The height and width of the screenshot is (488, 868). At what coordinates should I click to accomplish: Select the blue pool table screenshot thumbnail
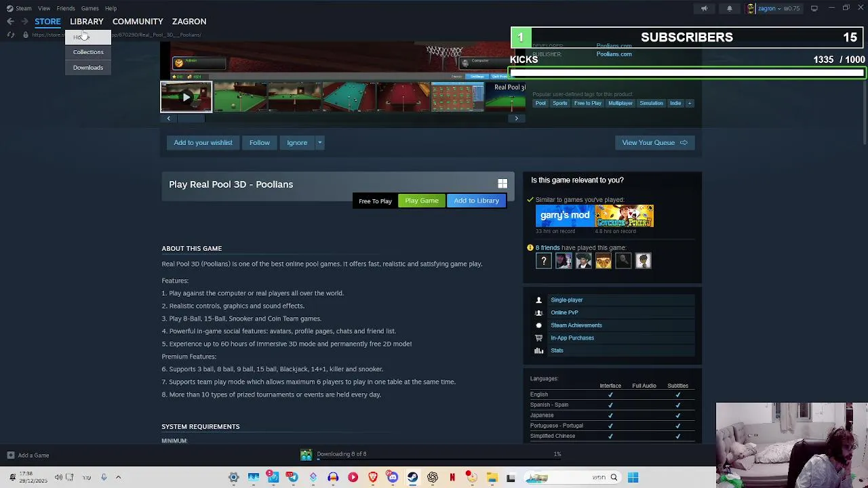349,97
